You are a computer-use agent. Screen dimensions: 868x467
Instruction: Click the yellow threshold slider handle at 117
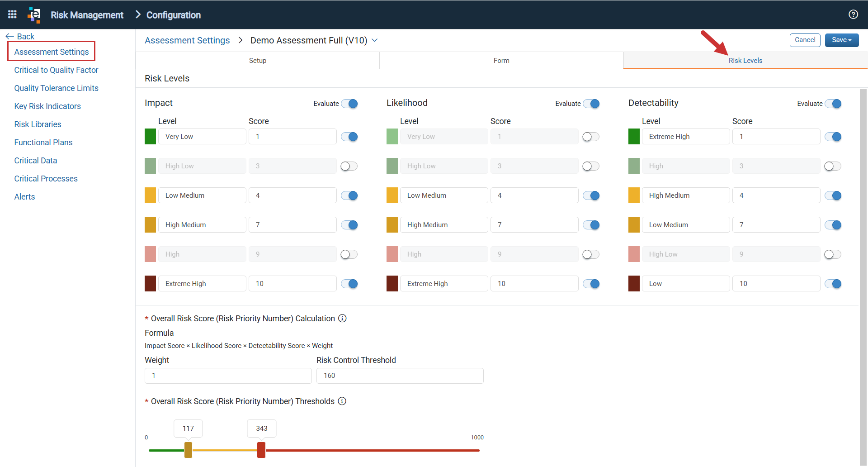189,450
